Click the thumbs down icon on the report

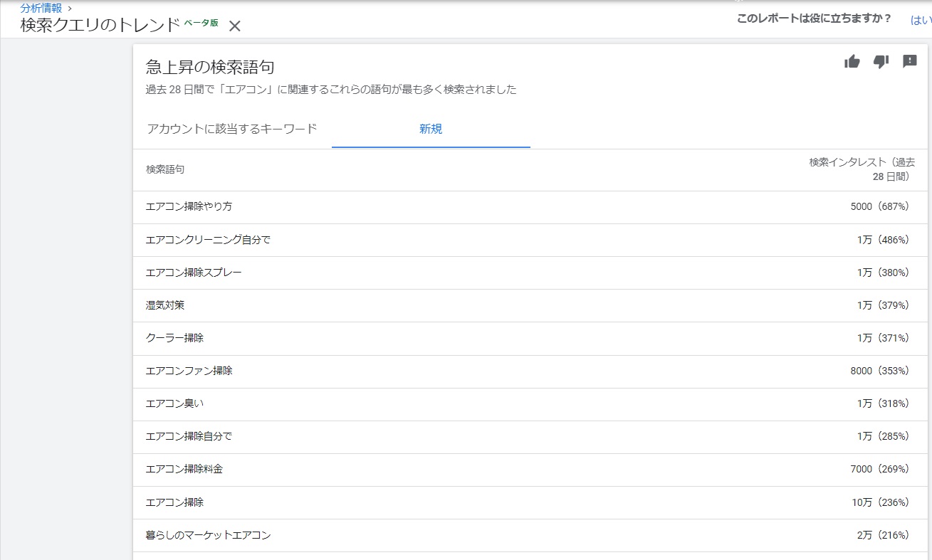click(x=881, y=63)
